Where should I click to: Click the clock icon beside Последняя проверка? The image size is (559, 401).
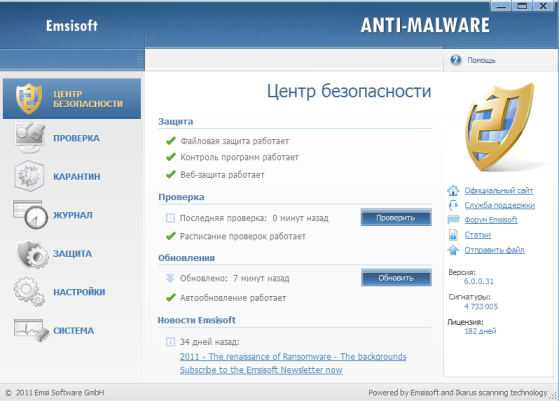click(170, 218)
